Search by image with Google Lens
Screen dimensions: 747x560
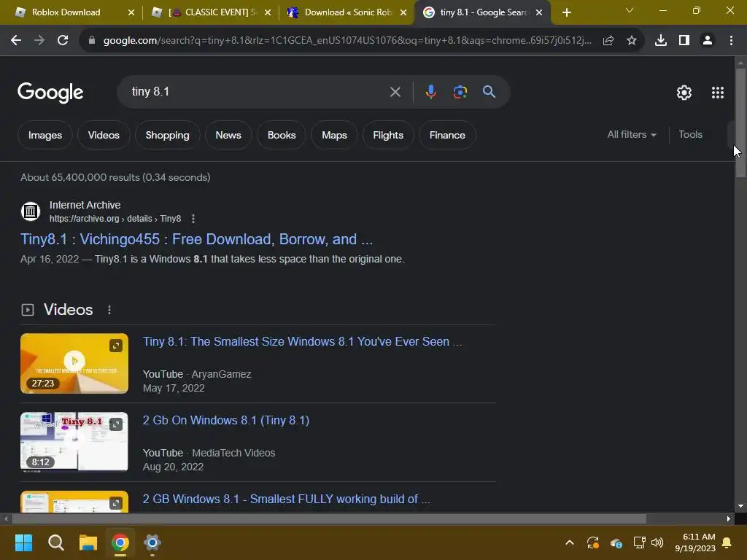460,91
